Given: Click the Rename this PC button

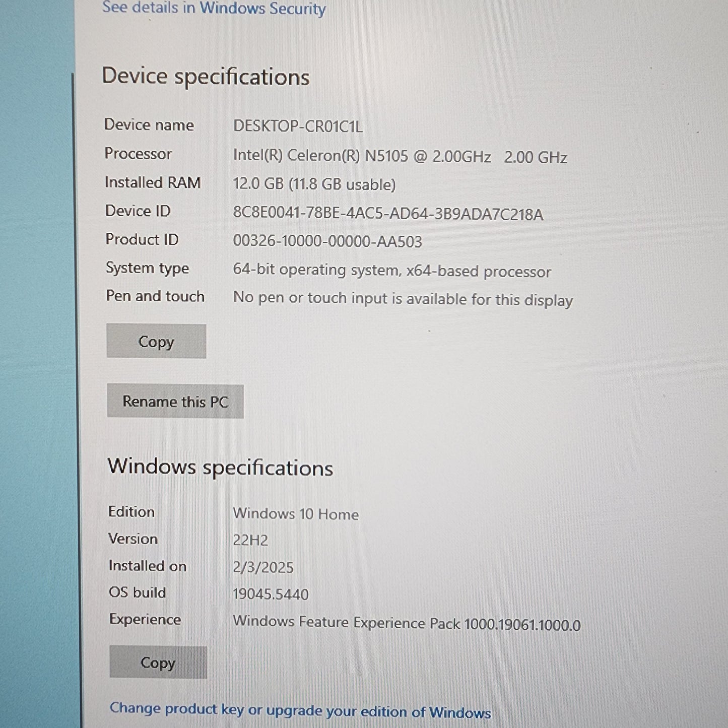Looking at the screenshot, I should click(x=175, y=402).
